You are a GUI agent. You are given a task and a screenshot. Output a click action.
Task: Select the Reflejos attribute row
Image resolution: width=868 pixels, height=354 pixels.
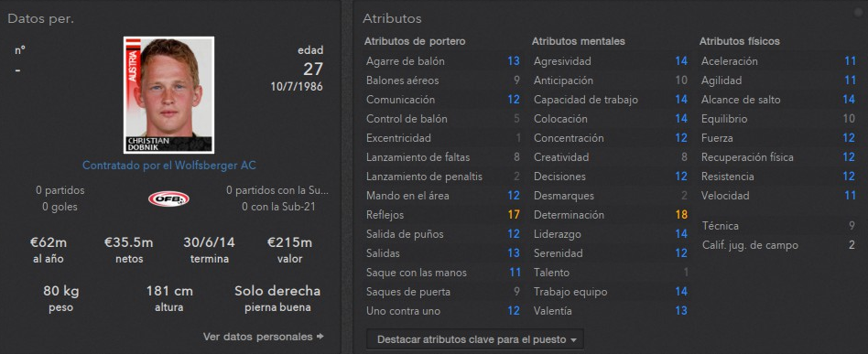(443, 215)
